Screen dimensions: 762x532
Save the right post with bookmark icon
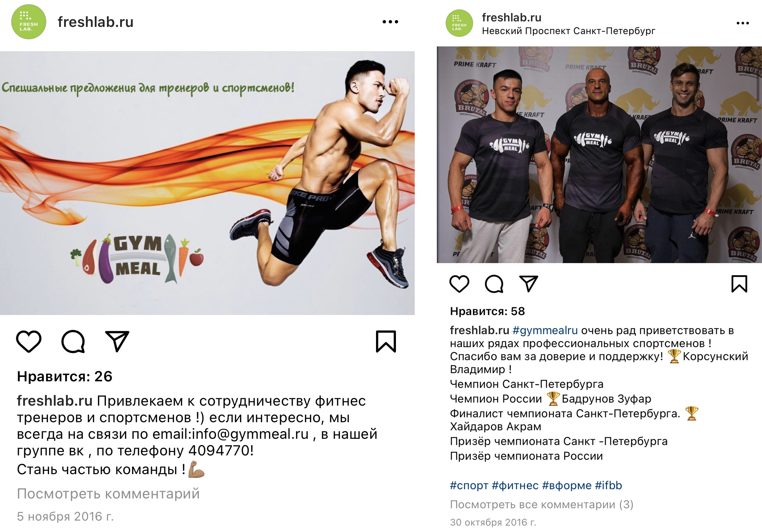(x=739, y=284)
